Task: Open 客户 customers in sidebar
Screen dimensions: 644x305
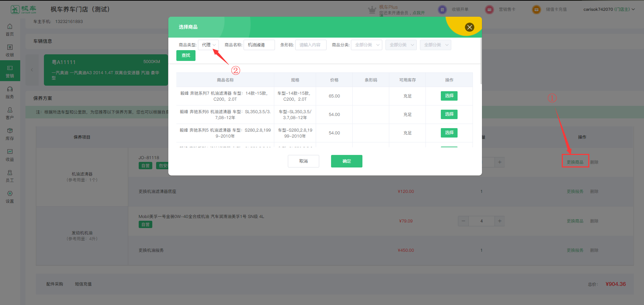Action: coord(10,113)
